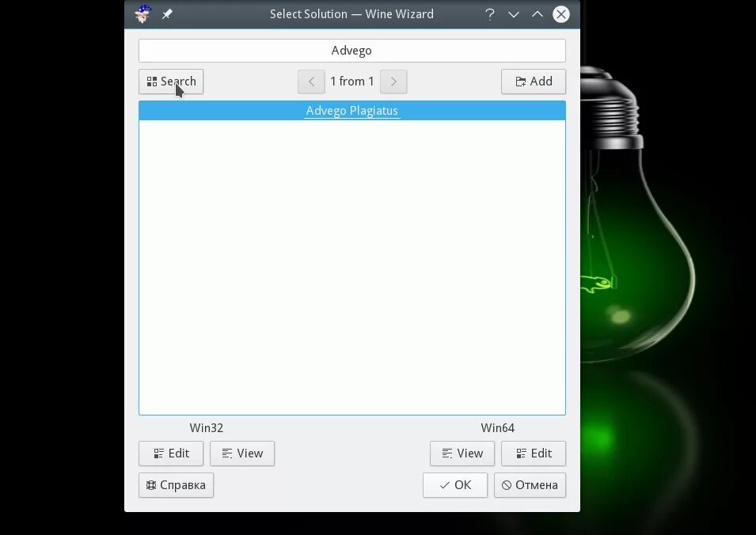The image size is (756, 535).
Task: Close the Select Solution dialog
Action: point(560,14)
